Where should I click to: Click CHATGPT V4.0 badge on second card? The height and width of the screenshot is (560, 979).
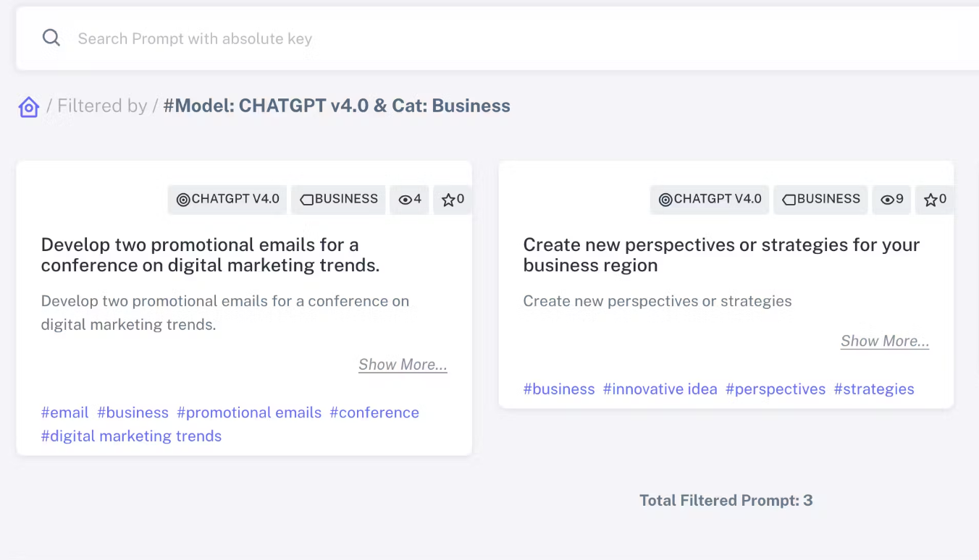tap(710, 200)
